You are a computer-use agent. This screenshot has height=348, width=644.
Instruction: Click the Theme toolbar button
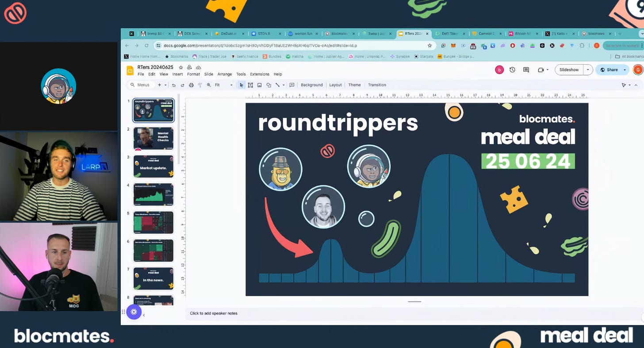(x=354, y=85)
